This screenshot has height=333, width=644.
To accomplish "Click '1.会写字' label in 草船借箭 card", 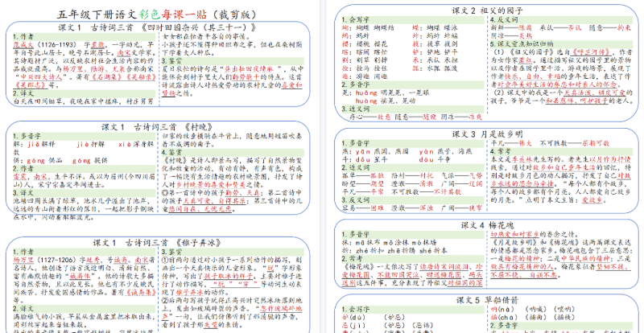I will pos(356,309).
